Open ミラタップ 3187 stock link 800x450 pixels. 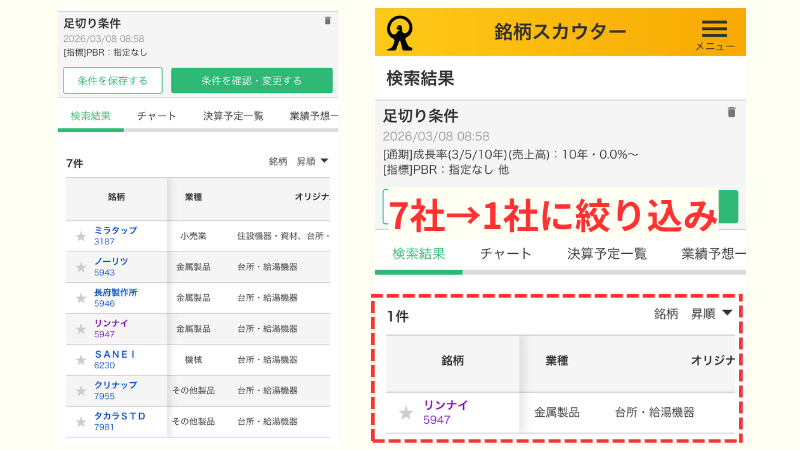point(115,236)
